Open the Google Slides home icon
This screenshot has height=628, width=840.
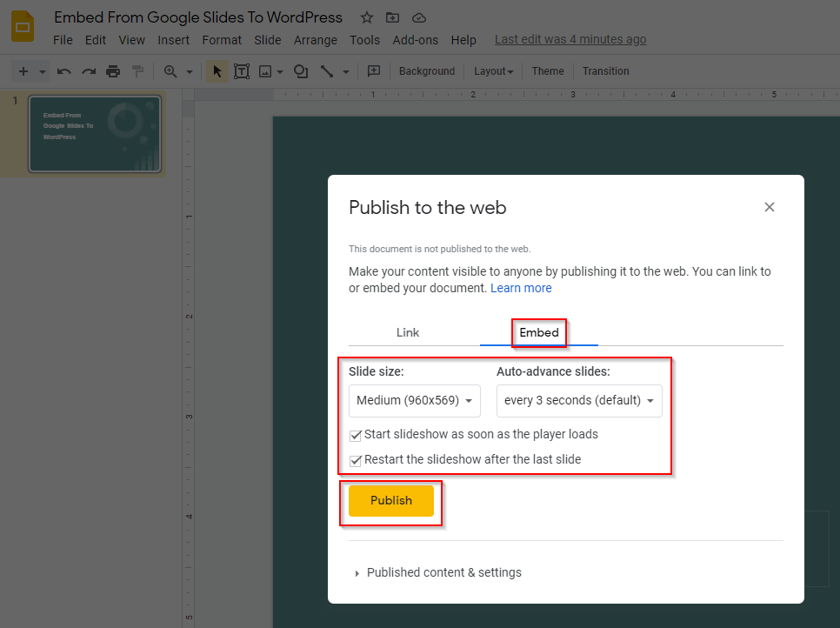(23, 26)
